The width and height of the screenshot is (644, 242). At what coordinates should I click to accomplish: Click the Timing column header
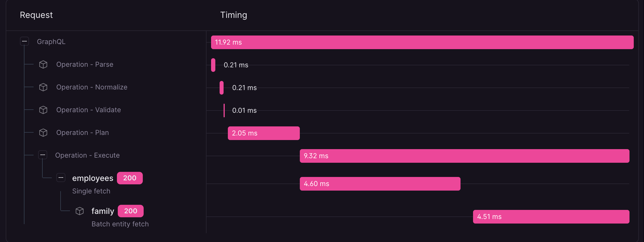coord(234,15)
